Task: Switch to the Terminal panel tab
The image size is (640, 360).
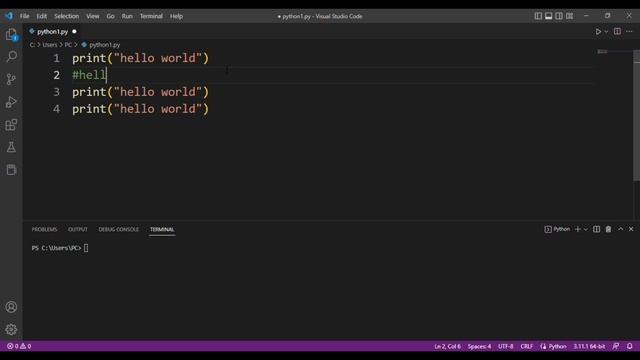Action: 162,229
